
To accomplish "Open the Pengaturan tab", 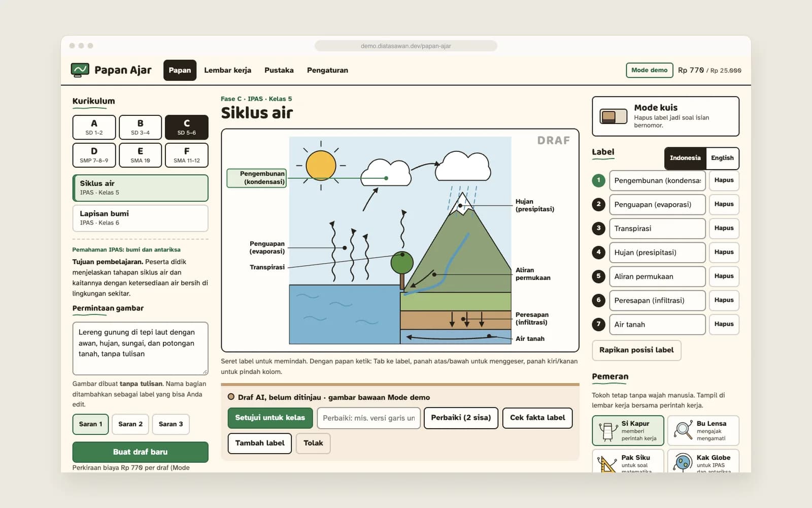I will 327,70.
